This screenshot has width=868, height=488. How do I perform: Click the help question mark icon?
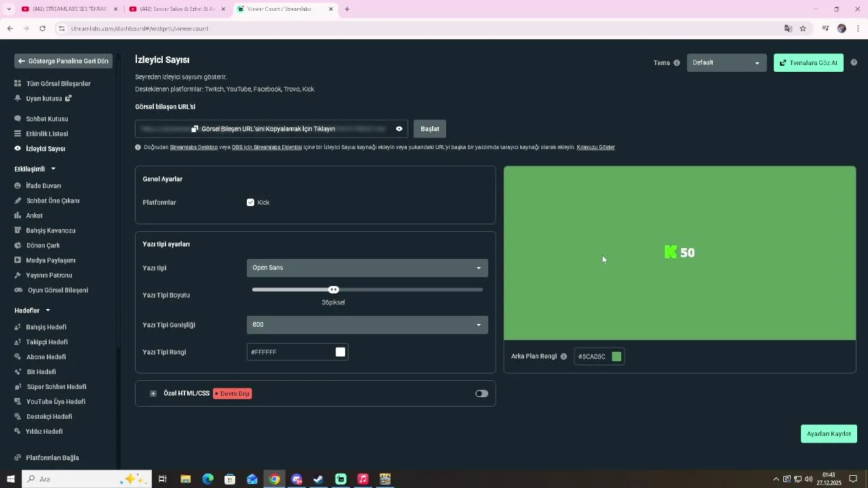(854, 62)
